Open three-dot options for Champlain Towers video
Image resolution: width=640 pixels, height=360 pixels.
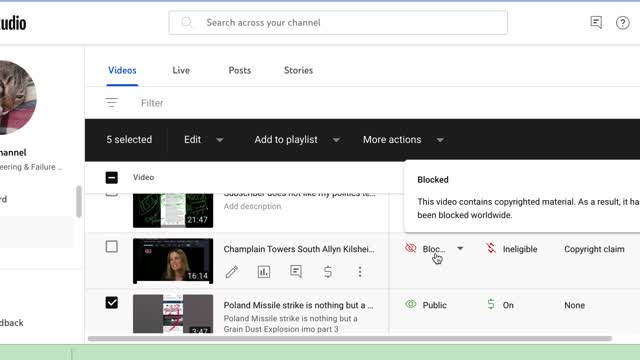(x=360, y=272)
